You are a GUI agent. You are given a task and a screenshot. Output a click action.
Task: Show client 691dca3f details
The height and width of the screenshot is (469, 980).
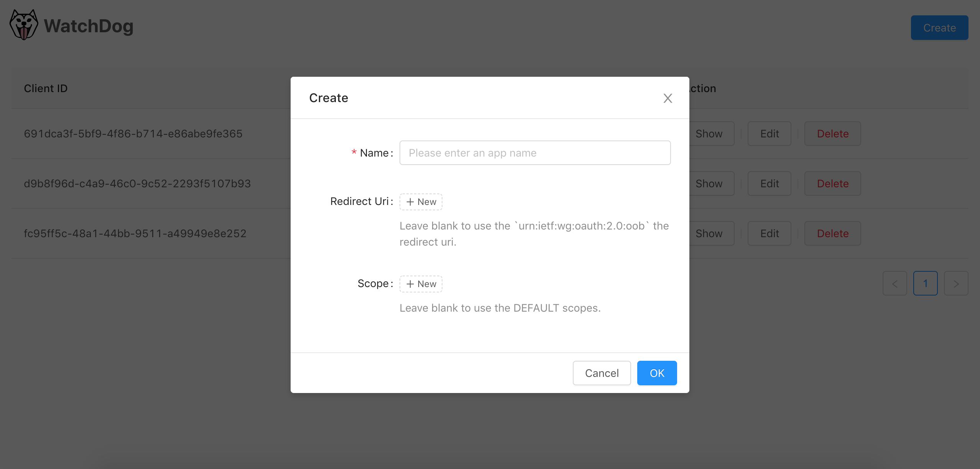(x=709, y=134)
